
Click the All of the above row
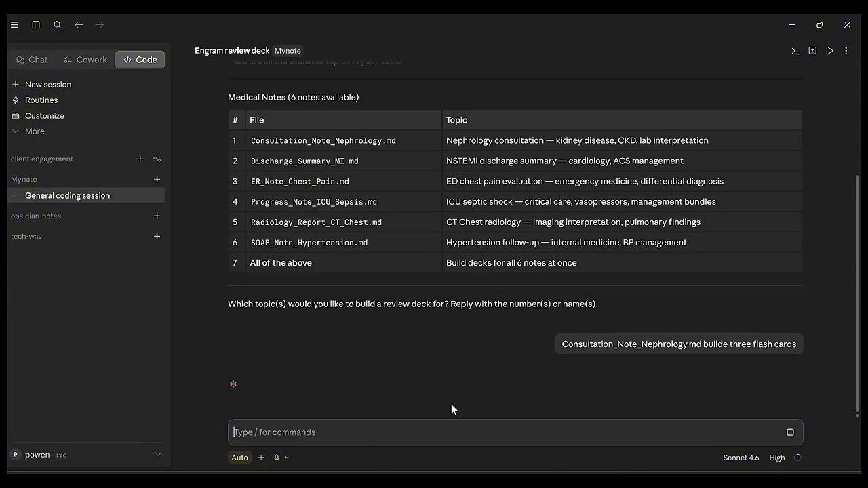515,262
